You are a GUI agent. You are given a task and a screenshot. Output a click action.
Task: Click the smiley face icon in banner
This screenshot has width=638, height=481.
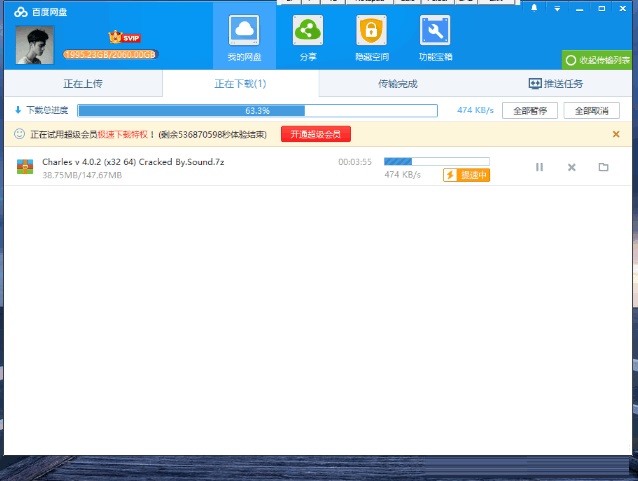(19, 134)
